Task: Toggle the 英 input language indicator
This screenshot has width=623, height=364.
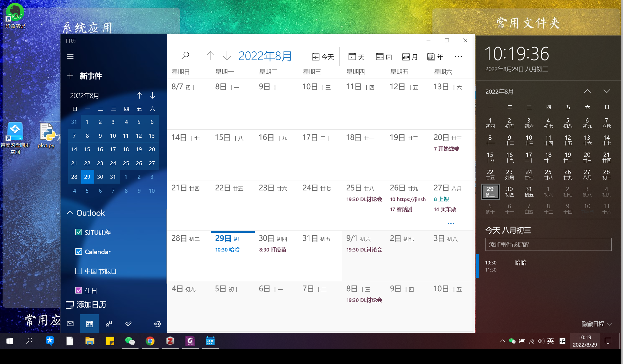Action: (551, 341)
